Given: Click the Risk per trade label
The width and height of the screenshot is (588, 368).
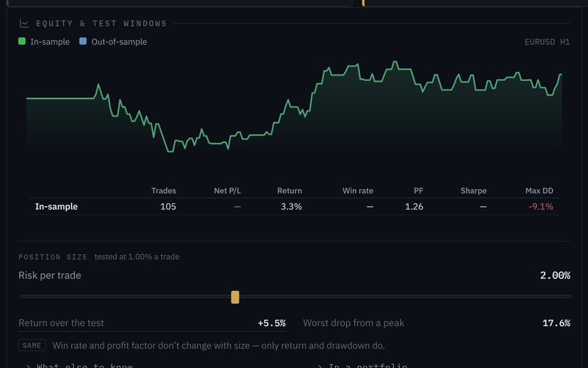Looking at the screenshot, I should click(49, 275).
